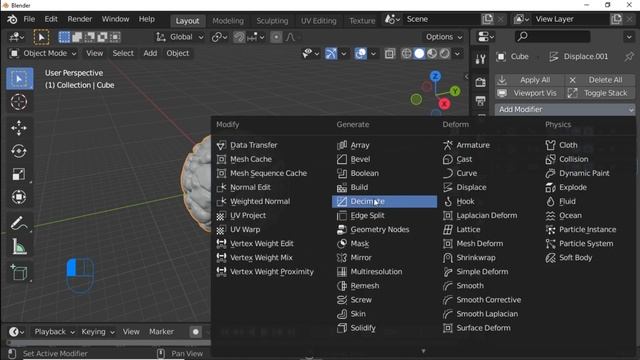Image resolution: width=640 pixels, height=360 pixels.
Task: Add Decimate modifier
Action: click(x=384, y=201)
